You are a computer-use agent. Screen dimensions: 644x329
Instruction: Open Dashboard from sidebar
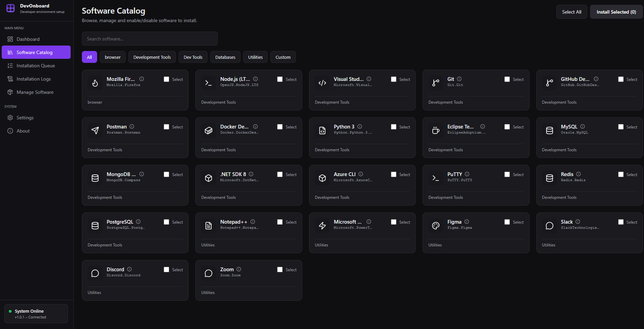click(x=36, y=39)
